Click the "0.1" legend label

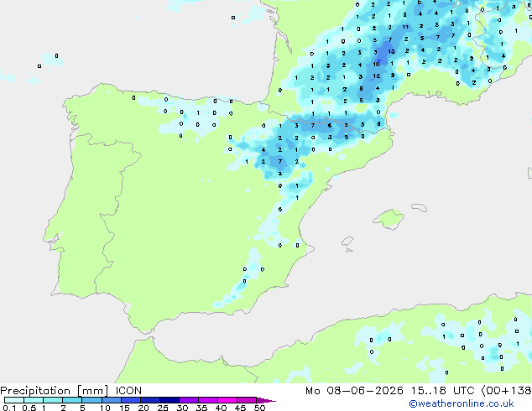tap(9, 408)
